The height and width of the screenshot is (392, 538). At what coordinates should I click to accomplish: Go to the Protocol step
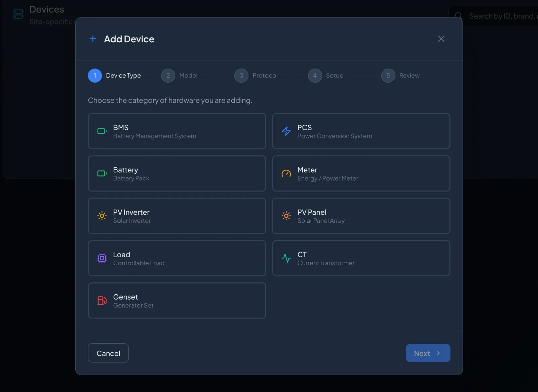tap(256, 76)
